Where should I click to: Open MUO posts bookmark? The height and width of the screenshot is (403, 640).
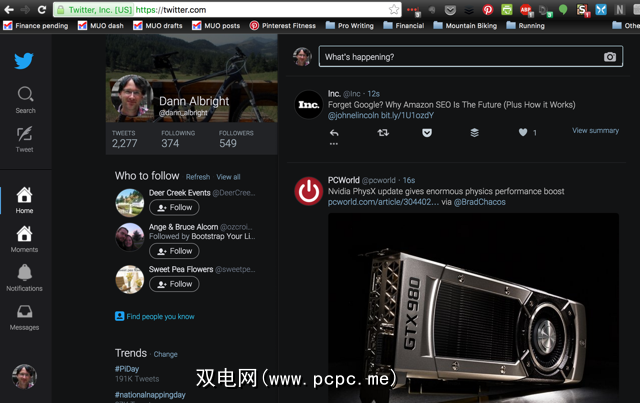click(216, 26)
